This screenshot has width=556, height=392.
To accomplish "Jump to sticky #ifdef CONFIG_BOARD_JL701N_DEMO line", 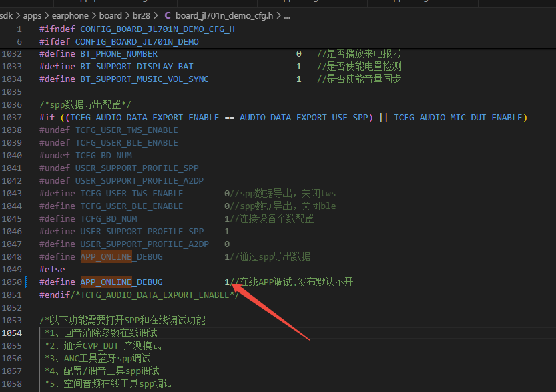I will (x=119, y=42).
